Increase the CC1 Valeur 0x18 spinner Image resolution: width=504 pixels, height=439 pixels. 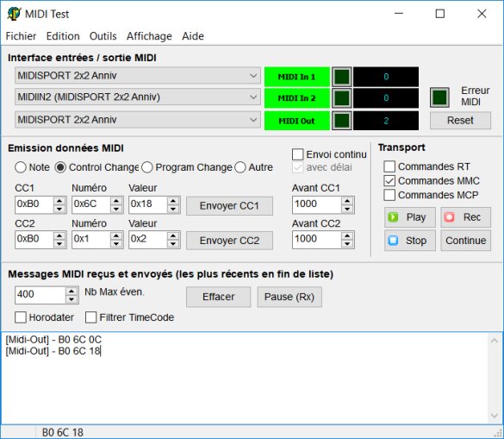point(173,201)
